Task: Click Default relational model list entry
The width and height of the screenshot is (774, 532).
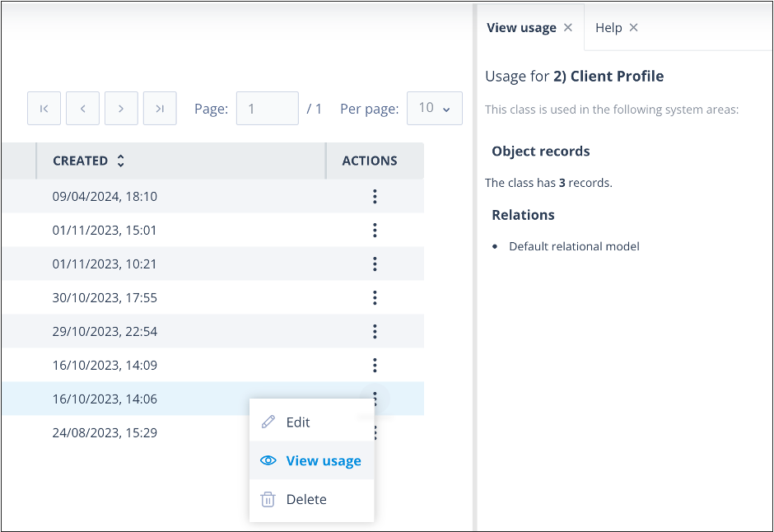Action: pyautogui.click(x=574, y=246)
